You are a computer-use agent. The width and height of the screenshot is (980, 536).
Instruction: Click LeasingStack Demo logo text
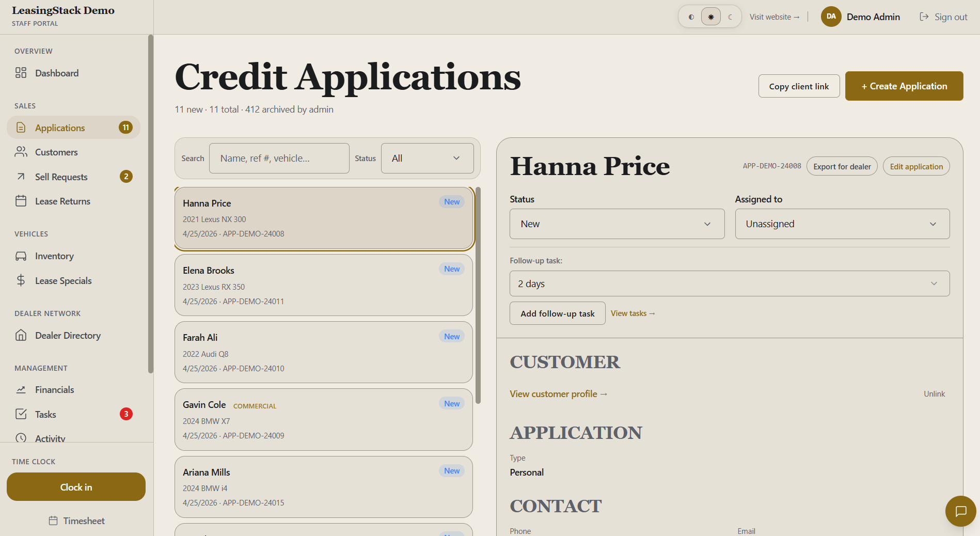(x=63, y=10)
